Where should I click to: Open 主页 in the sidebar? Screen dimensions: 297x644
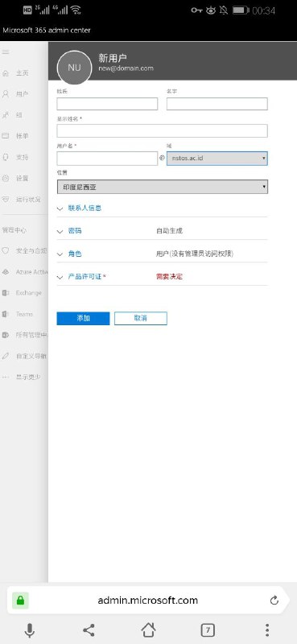23,73
